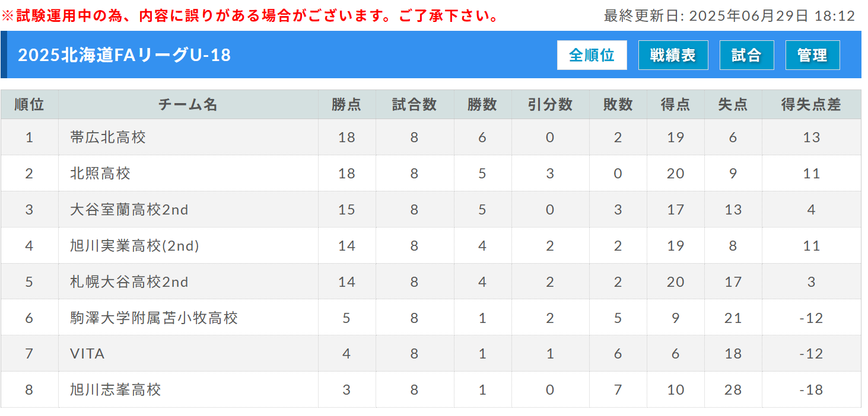Switch to the 戦績表 tab
Viewport: 868px width, 416px height.
[673, 55]
